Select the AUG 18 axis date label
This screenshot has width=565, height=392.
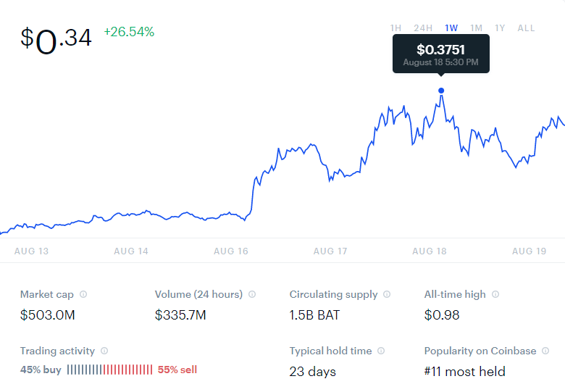coord(430,251)
